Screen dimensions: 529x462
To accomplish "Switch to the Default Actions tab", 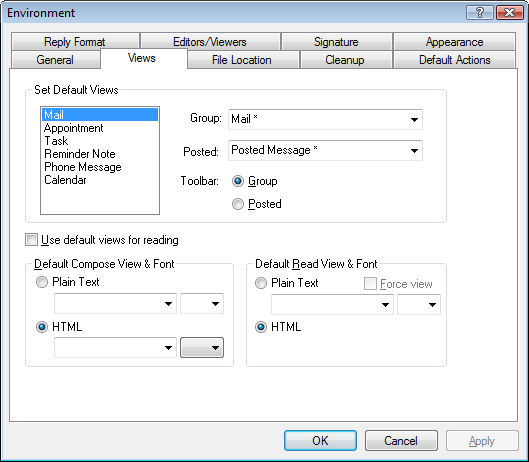I will point(454,60).
